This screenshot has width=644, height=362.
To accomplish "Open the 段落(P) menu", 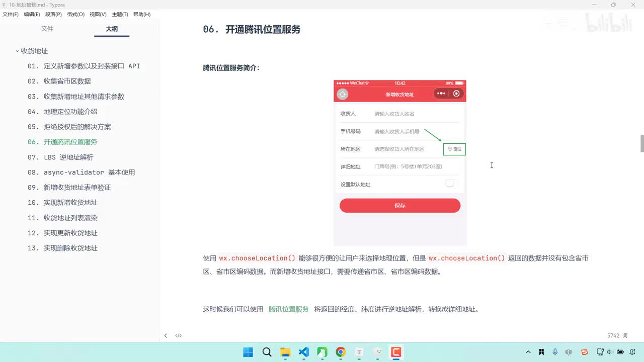I will 53,14.
